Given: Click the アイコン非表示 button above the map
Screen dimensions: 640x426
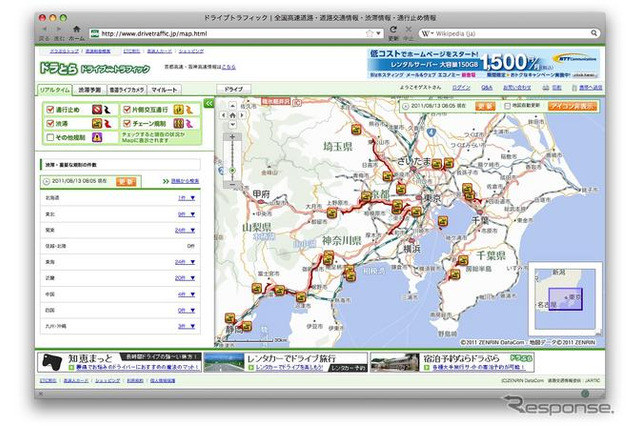Looking at the screenshot, I should tap(573, 105).
